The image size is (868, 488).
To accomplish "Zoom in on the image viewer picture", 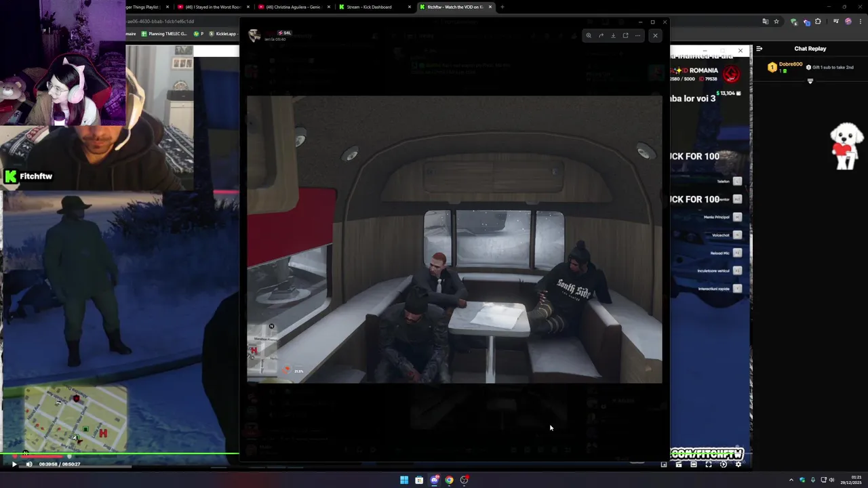I will 589,35.
